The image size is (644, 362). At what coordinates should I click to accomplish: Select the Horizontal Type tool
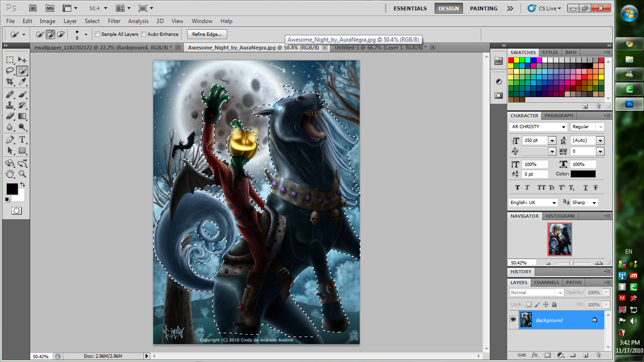(x=22, y=140)
